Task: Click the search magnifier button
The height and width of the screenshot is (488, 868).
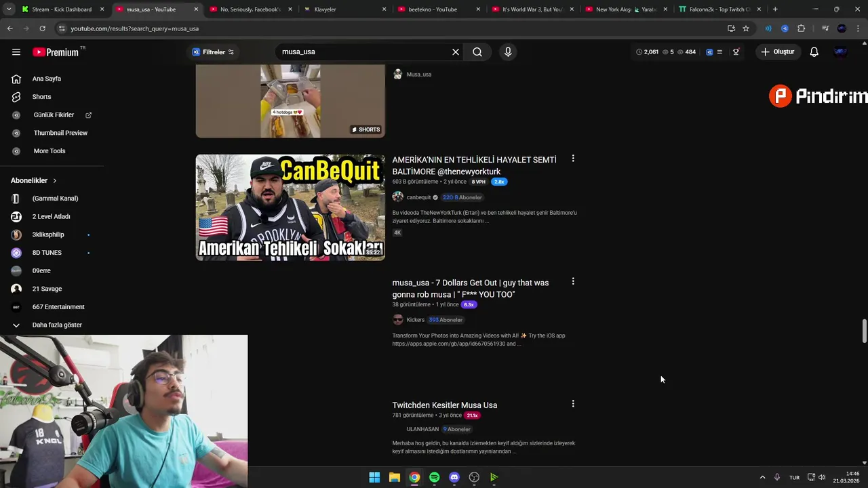Action: pos(477,52)
